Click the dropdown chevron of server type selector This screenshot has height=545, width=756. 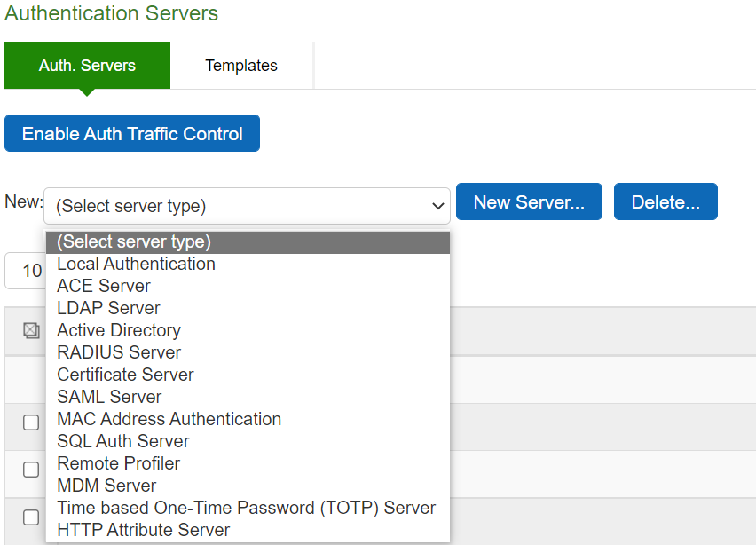437,207
